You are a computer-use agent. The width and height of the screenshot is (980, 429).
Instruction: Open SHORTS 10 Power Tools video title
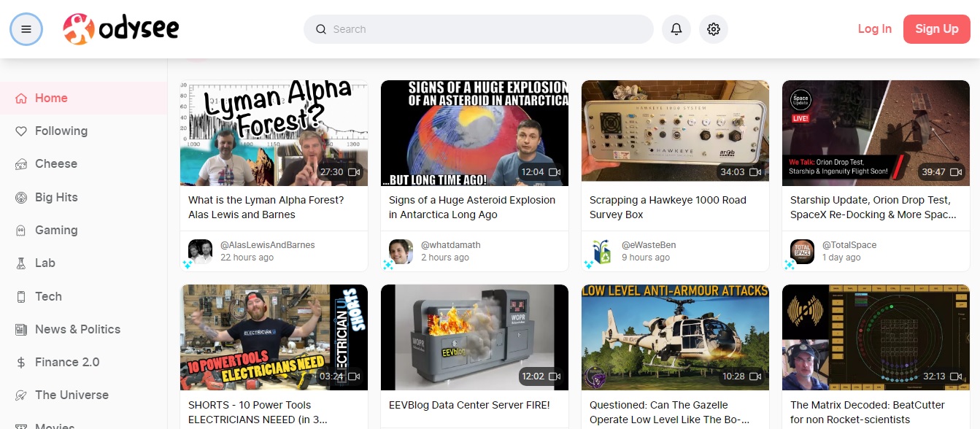coord(258,412)
